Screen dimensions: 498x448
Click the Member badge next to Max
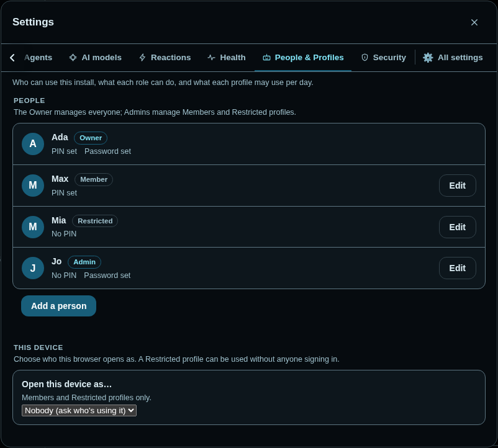click(94, 179)
